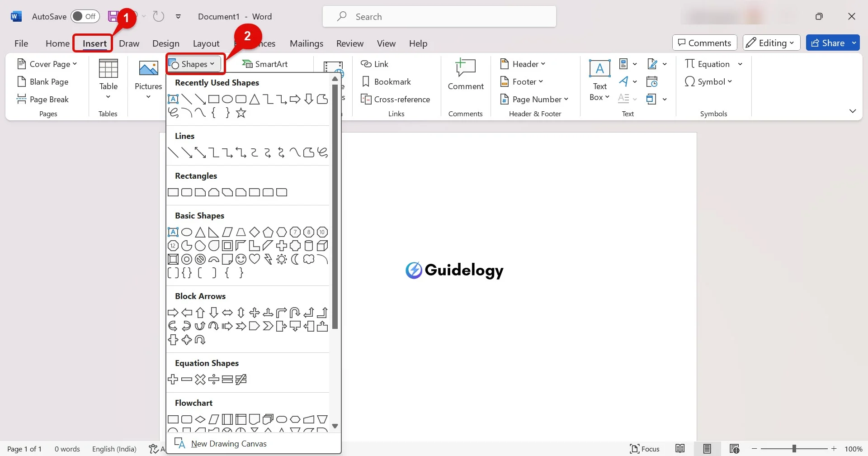Viewport: 868px width, 456px height.
Task: Click the Date and Time icon
Action: [652, 81]
